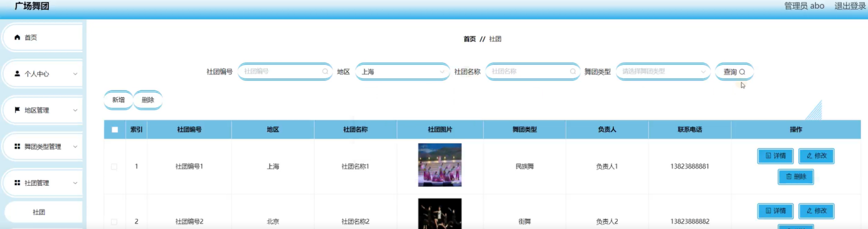868x229 pixels.
Task: Expand the 地区管理 menu chevron
Action: click(75, 110)
